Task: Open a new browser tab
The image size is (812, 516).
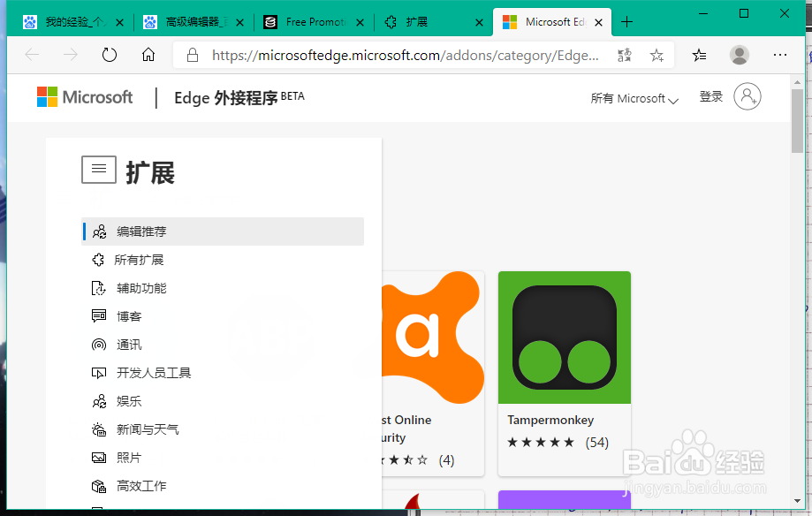Action: coord(626,22)
